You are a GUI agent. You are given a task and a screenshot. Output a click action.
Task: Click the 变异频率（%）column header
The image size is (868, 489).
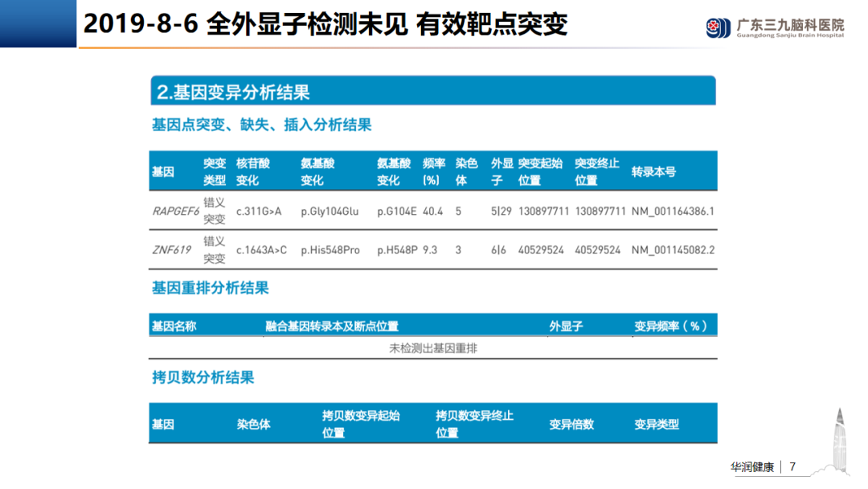(x=670, y=326)
